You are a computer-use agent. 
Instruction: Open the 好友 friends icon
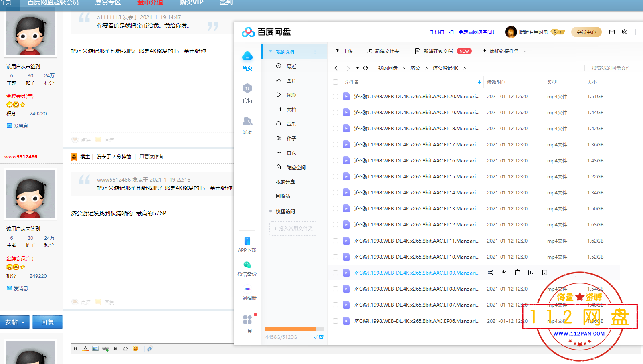pos(247,121)
